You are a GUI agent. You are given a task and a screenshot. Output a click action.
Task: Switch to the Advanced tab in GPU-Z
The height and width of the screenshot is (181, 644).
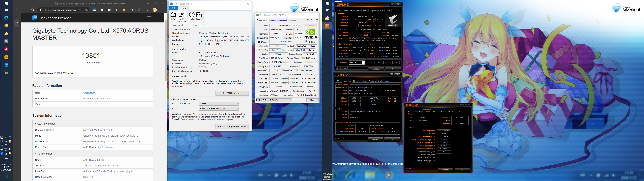tap(282, 20)
